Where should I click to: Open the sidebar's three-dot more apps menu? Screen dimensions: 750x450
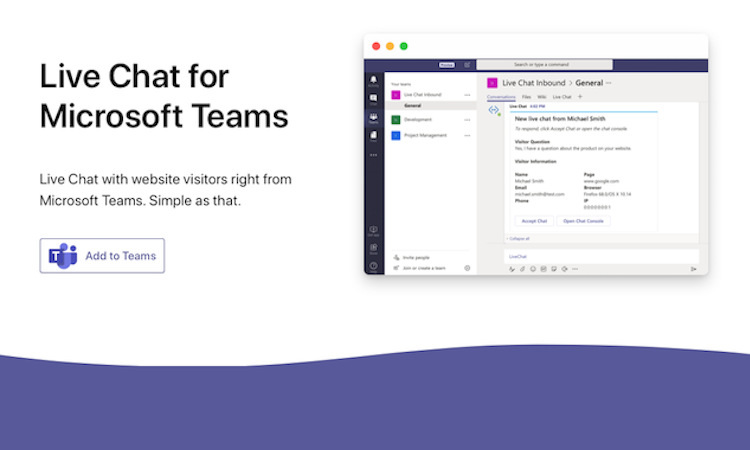tap(374, 155)
